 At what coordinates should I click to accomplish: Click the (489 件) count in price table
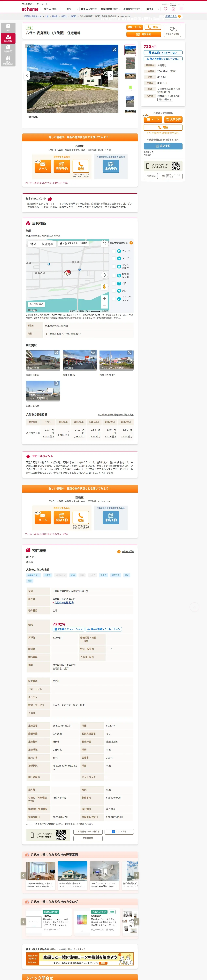[x=48, y=436]
